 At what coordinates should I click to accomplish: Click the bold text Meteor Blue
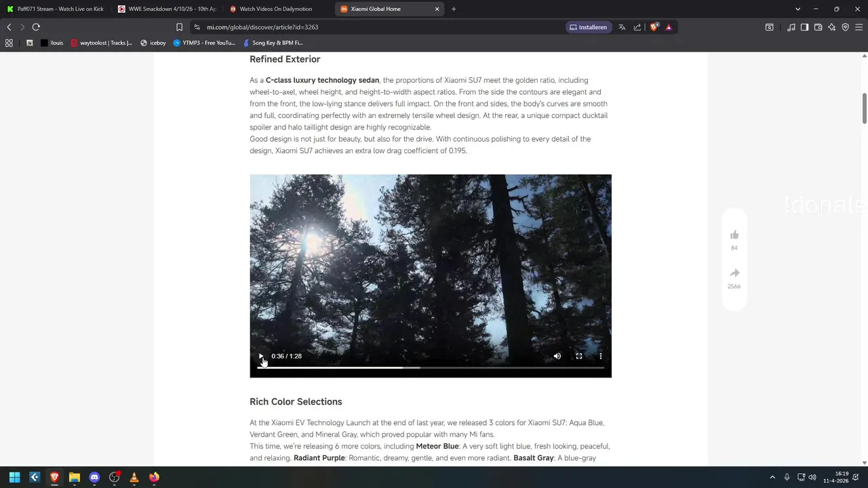click(437, 446)
